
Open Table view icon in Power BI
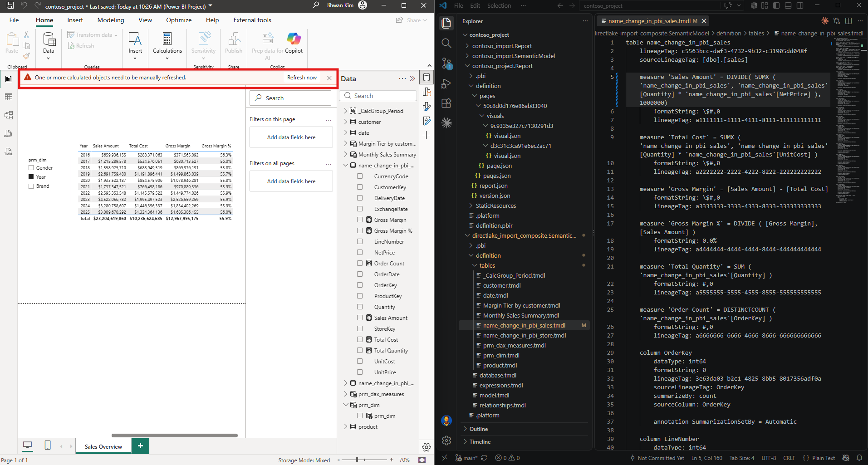point(8,97)
